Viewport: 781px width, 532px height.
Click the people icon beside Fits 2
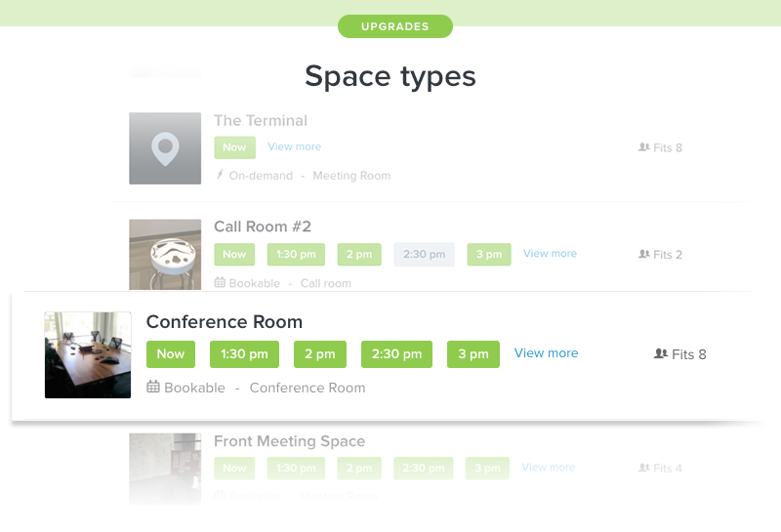coord(643,254)
